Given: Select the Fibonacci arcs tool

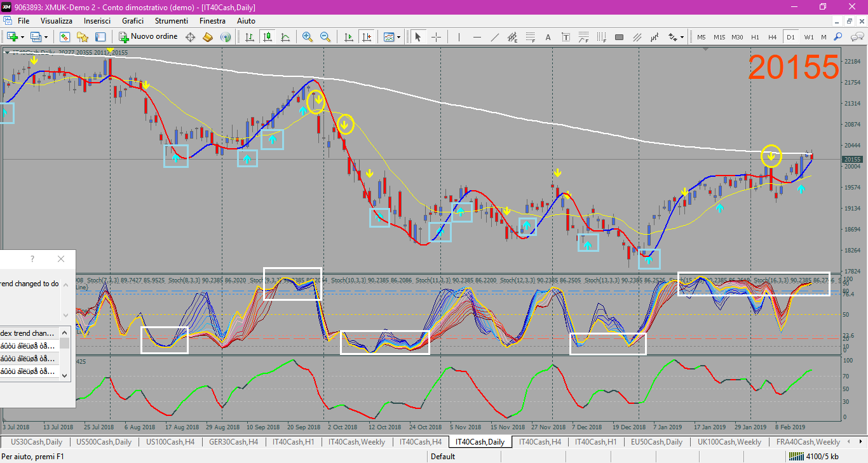Looking at the screenshot, I should [583, 37].
